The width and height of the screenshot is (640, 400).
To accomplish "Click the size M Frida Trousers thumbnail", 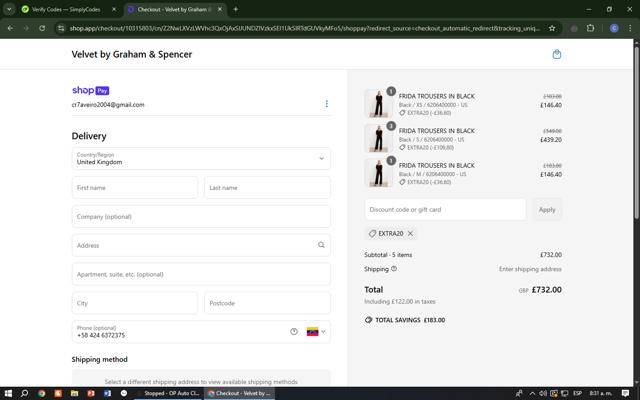I will (x=378, y=173).
